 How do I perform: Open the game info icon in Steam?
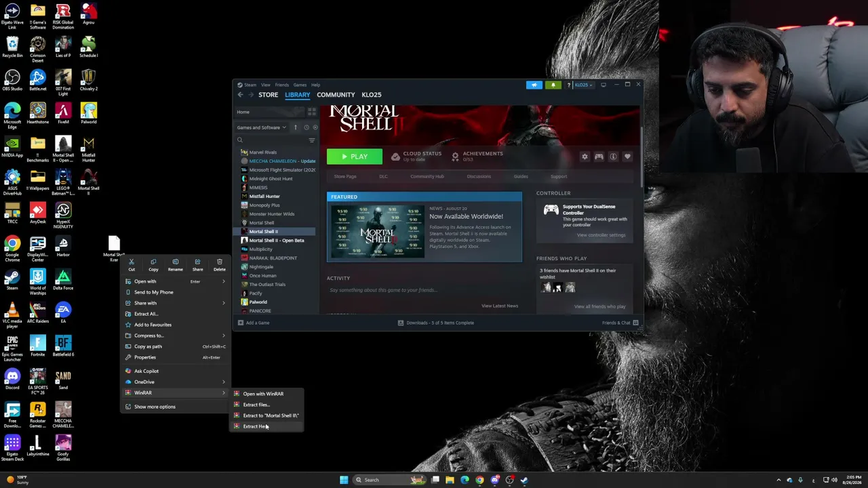[x=613, y=157]
